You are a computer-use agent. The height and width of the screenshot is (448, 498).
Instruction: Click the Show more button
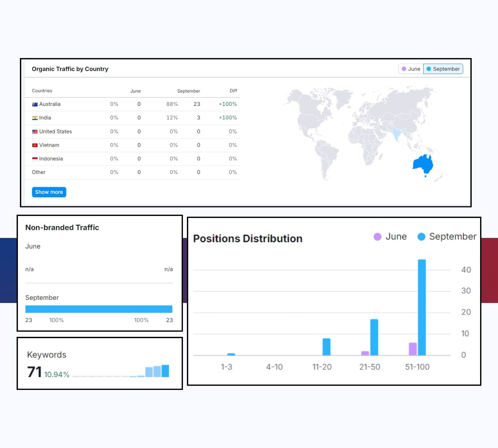[49, 192]
